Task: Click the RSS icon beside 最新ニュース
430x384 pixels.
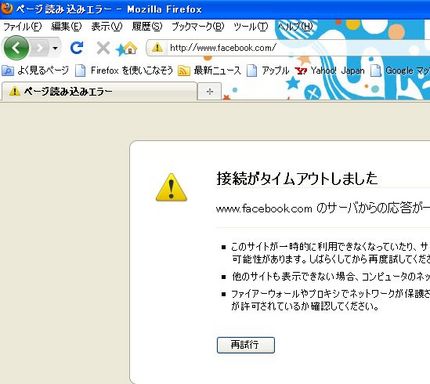Action: coord(184,71)
